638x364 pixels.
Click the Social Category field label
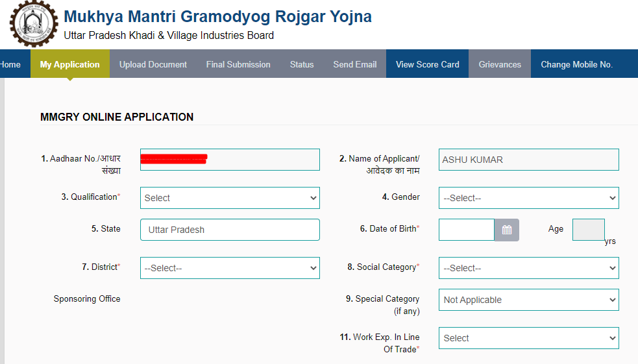tap(384, 267)
